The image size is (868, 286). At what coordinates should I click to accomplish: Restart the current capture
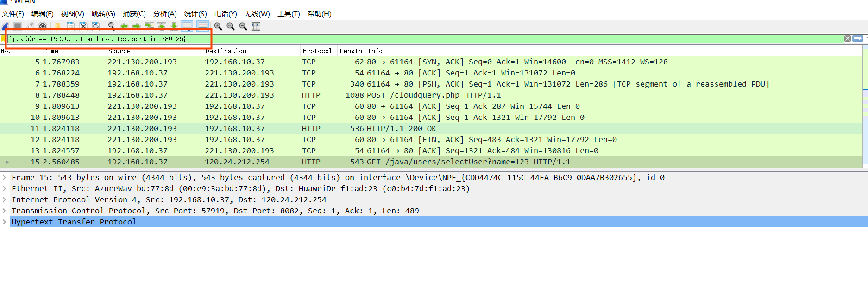30,26
